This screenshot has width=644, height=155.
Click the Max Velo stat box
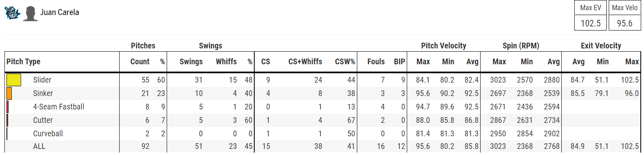625,15
